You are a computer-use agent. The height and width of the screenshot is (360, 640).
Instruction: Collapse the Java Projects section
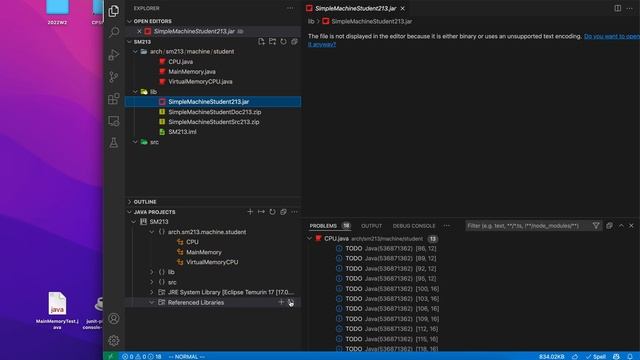pyautogui.click(x=129, y=212)
